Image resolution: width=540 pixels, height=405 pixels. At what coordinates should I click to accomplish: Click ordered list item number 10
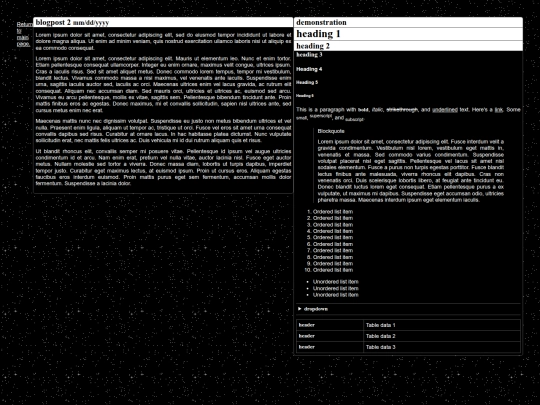coord(333,270)
